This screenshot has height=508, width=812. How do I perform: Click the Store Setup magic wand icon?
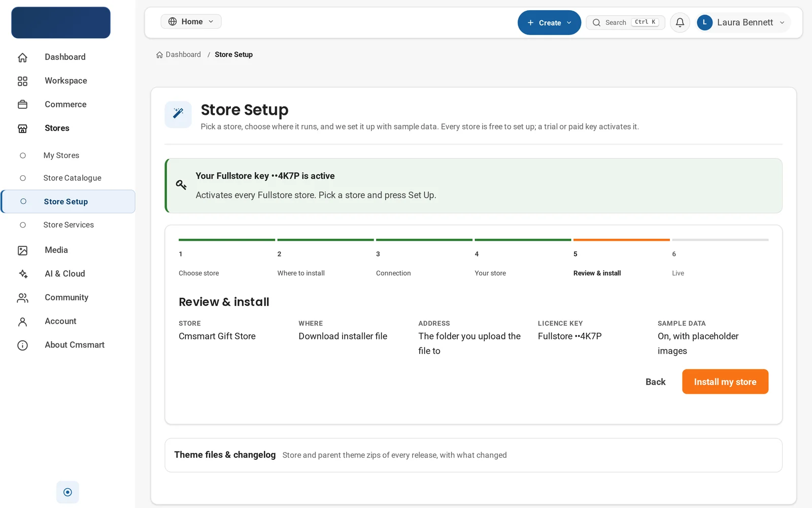[178, 114]
